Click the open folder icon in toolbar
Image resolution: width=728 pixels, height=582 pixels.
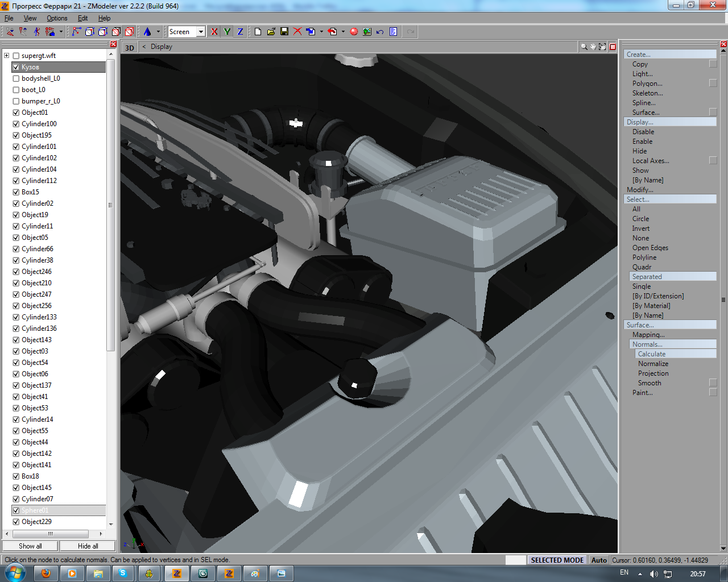[271, 32]
